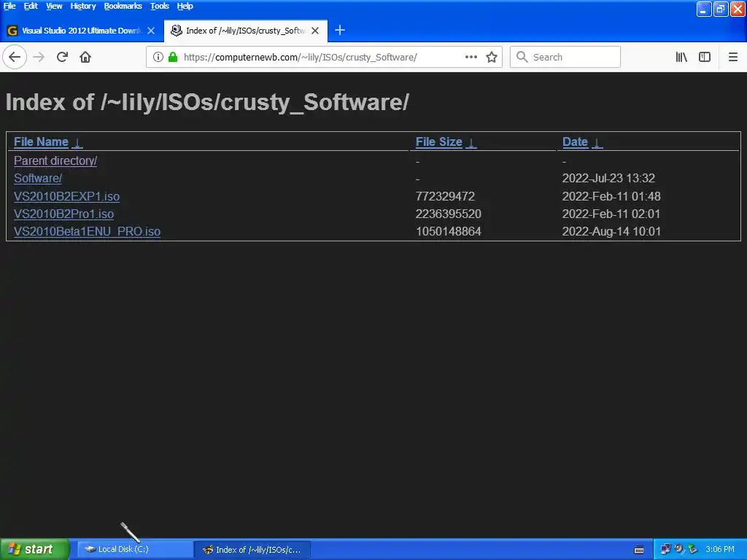Click the magnifier icon in search box
The height and width of the screenshot is (560, 747).
(x=522, y=57)
